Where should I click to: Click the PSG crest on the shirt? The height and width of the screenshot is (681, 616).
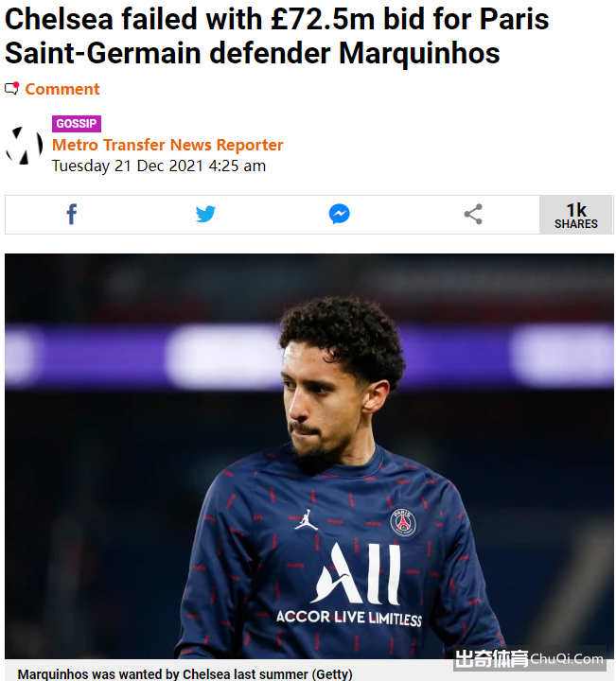coord(403,522)
